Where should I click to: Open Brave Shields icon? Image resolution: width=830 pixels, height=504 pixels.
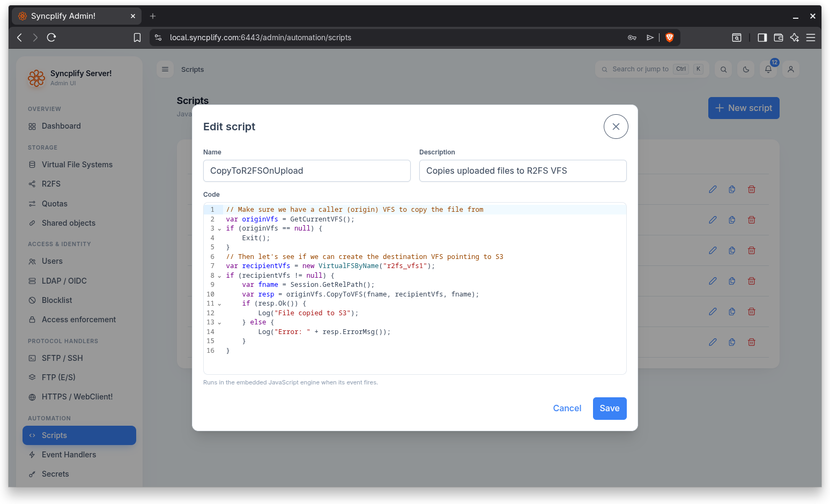click(x=670, y=38)
